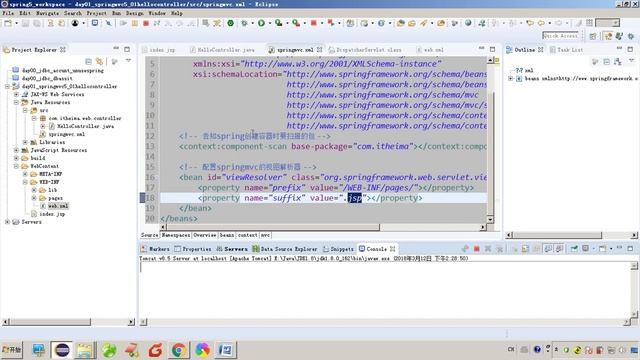640x360 pixels.
Task: Click the red G application icon in taskbar
Action: pyautogui.click(x=155, y=350)
